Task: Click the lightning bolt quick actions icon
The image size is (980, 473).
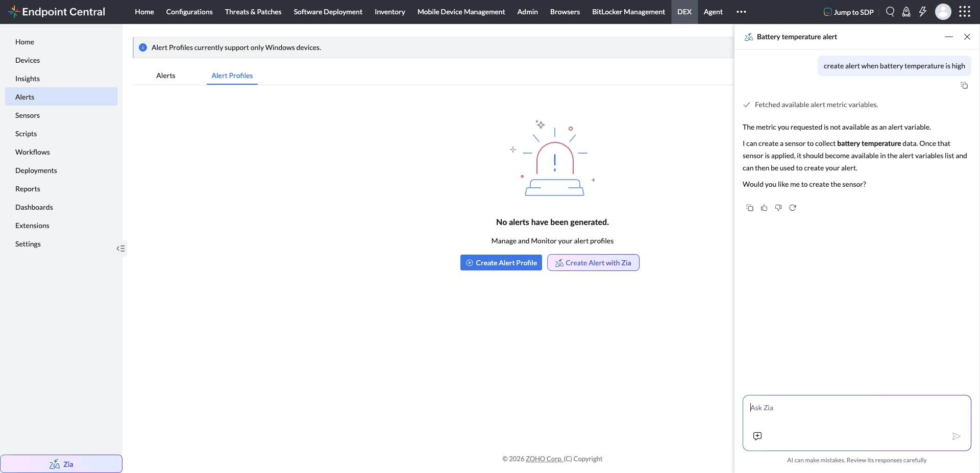Action: [x=923, y=12]
